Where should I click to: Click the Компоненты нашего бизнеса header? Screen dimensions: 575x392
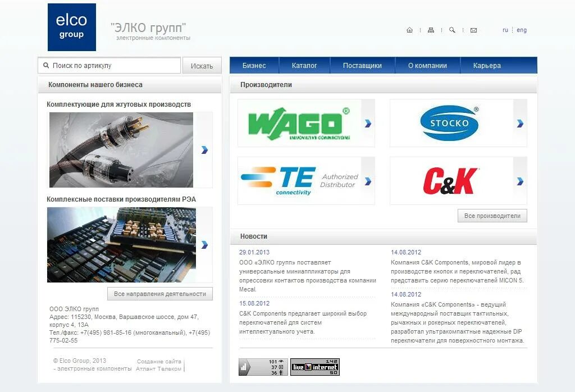pyautogui.click(x=95, y=85)
